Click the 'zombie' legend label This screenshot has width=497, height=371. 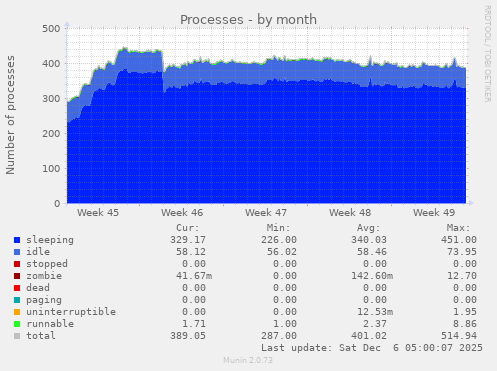(44, 276)
